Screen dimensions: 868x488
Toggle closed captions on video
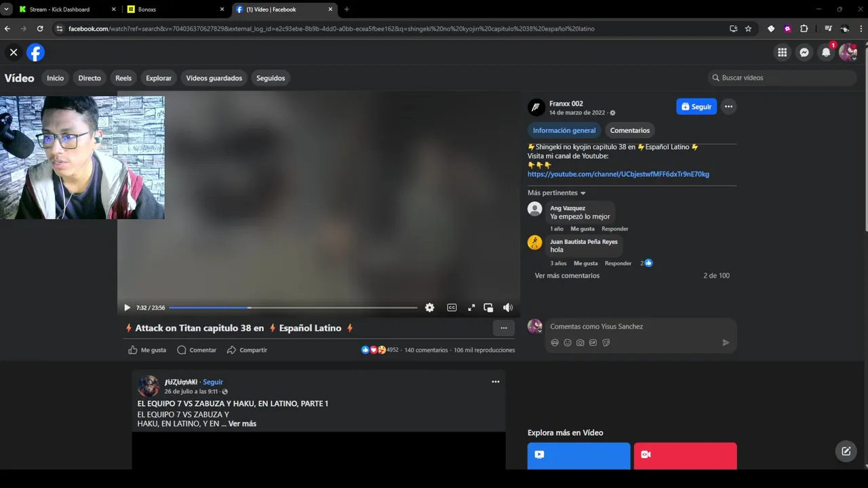(452, 308)
